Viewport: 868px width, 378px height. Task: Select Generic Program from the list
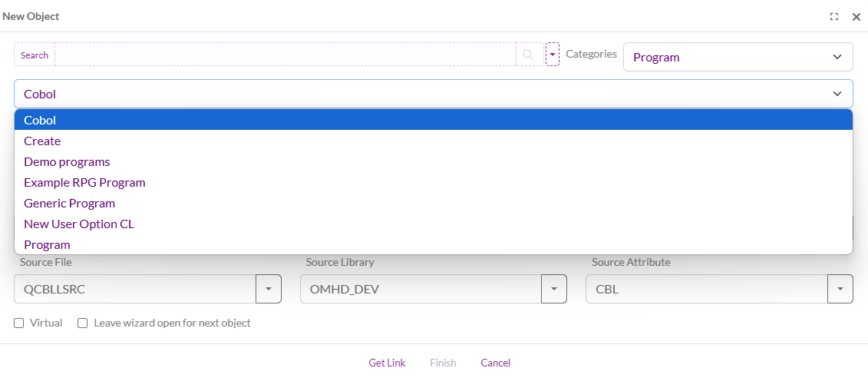point(69,204)
